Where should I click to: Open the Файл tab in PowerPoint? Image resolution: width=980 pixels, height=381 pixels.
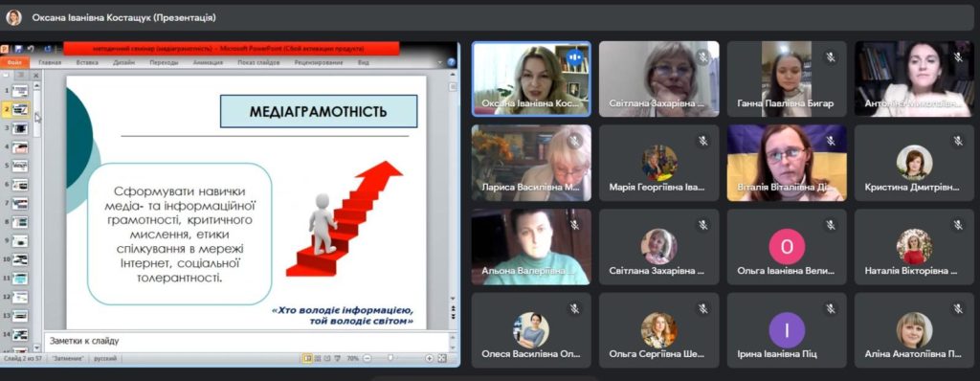(x=14, y=62)
